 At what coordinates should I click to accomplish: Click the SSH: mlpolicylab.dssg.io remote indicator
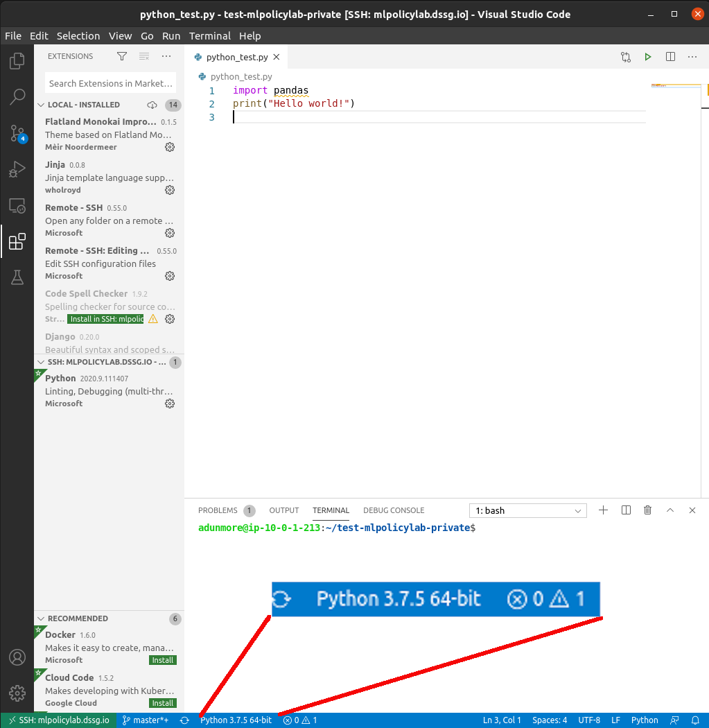(x=59, y=720)
